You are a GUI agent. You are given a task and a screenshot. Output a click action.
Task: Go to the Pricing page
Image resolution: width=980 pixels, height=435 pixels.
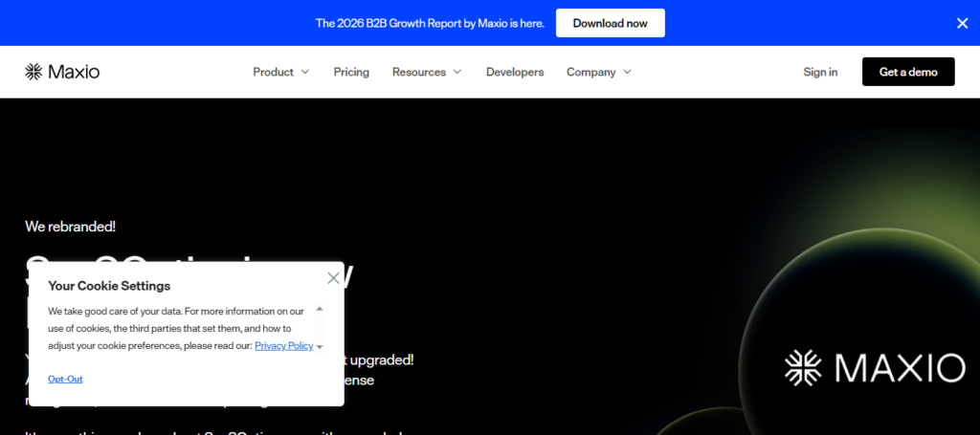pyautogui.click(x=351, y=72)
